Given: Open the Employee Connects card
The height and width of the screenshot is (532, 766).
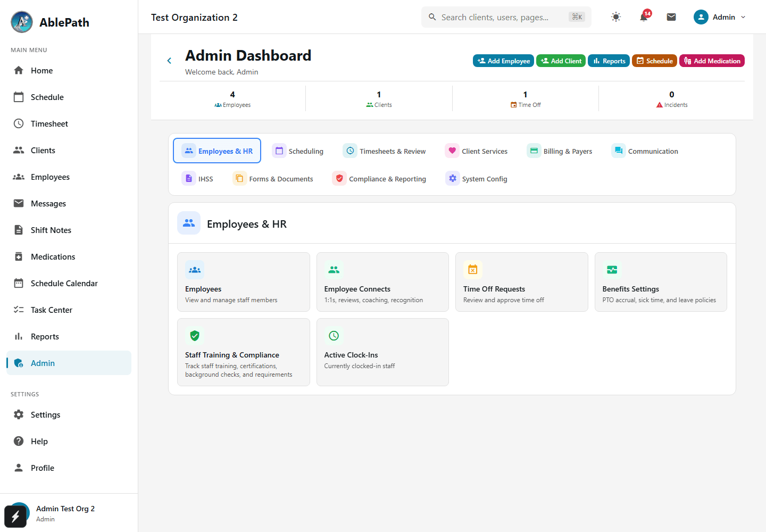Looking at the screenshot, I should coord(382,282).
